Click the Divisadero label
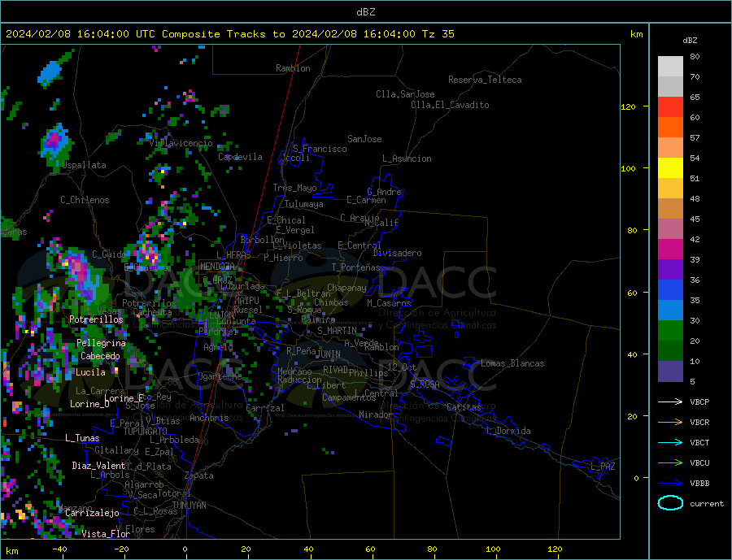This screenshot has width=732, height=560. (x=397, y=253)
